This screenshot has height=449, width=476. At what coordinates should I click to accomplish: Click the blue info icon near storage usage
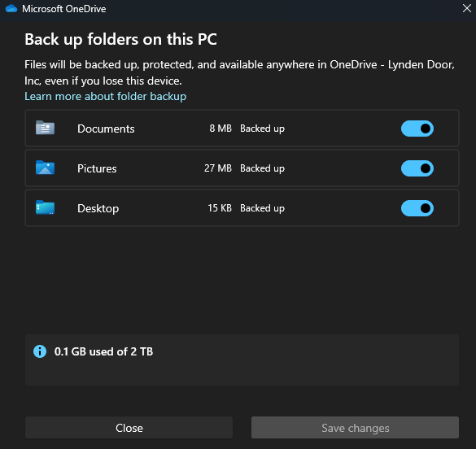click(40, 351)
